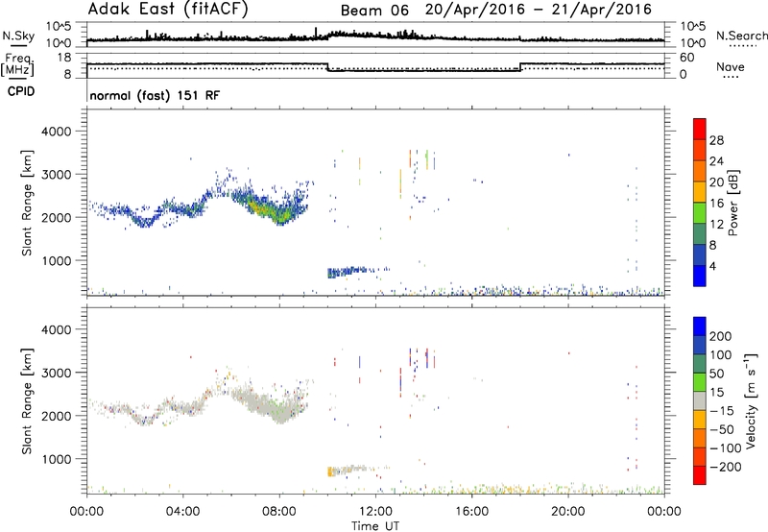This screenshot has height=532, width=768.
Task: Click the '20:00' time tick label
Action: [568, 512]
